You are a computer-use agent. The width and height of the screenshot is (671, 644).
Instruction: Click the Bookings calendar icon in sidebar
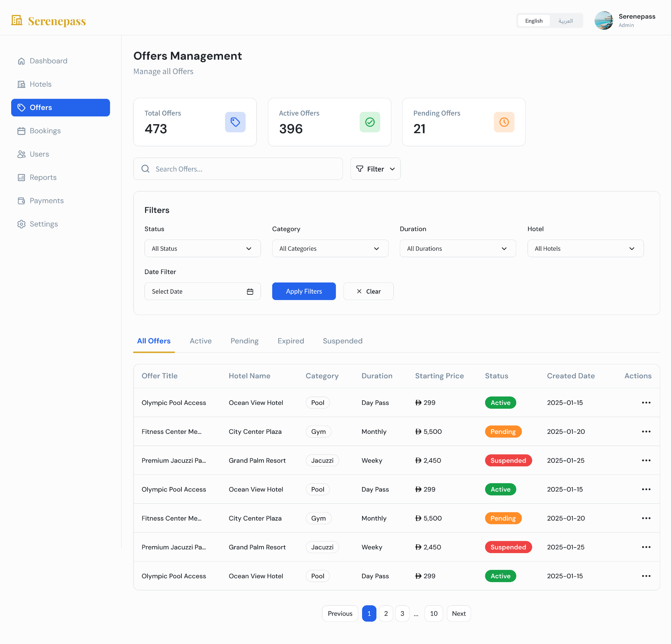pyautogui.click(x=21, y=131)
